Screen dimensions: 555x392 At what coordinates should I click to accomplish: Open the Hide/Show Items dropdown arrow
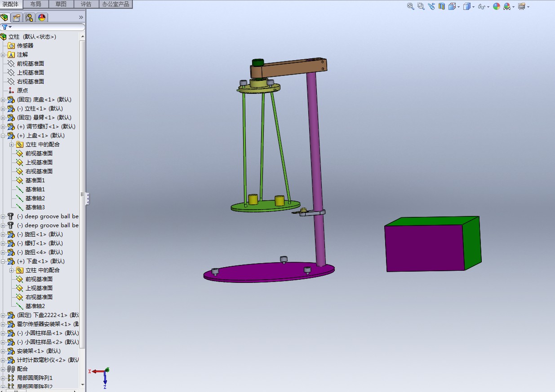[488, 7]
